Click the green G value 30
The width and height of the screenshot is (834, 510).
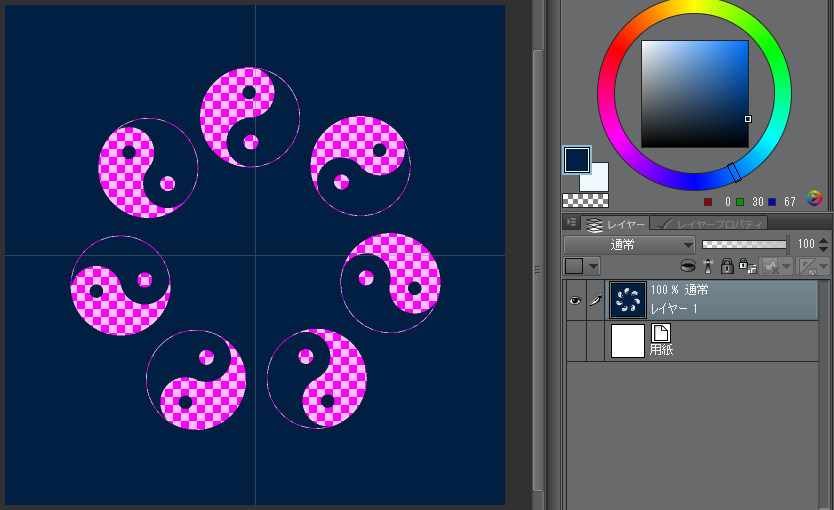tap(758, 202)
